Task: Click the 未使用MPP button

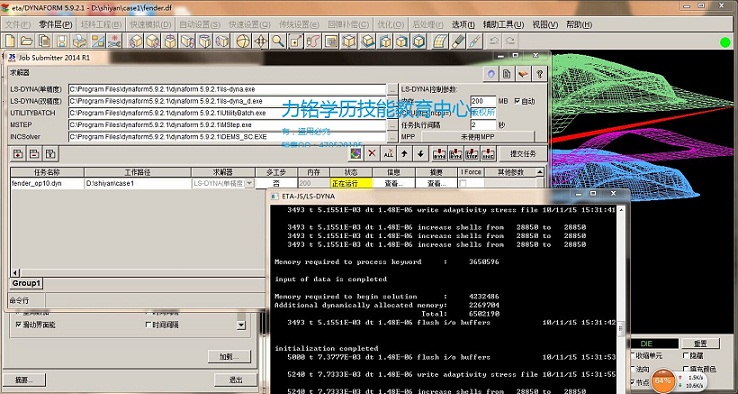Action: [477, 137]
